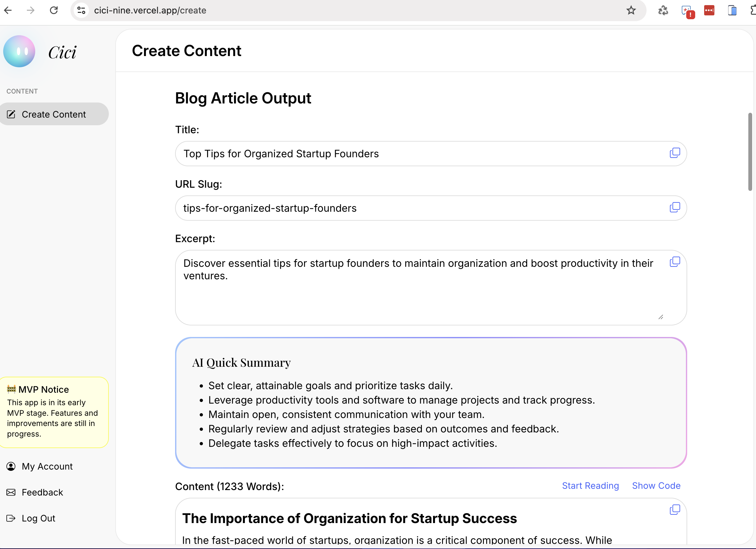
Task: Click the browser address bar URL
Action: (x=150, y=10)
